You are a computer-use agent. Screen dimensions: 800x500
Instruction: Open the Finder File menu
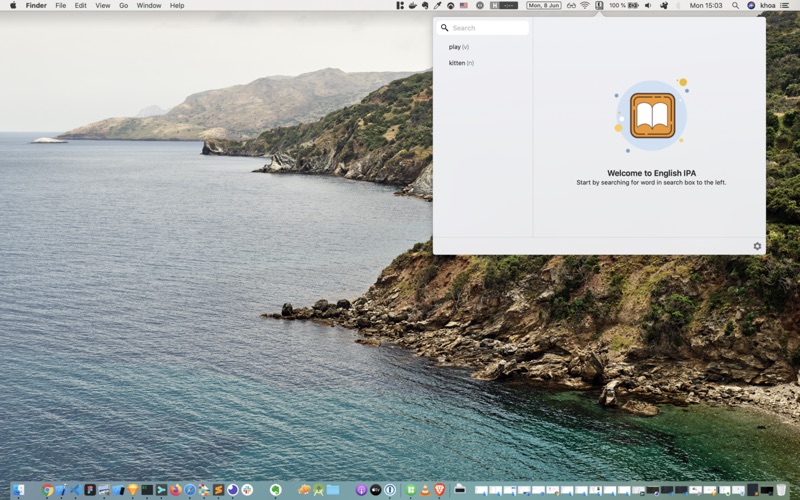tap(61, 6)
